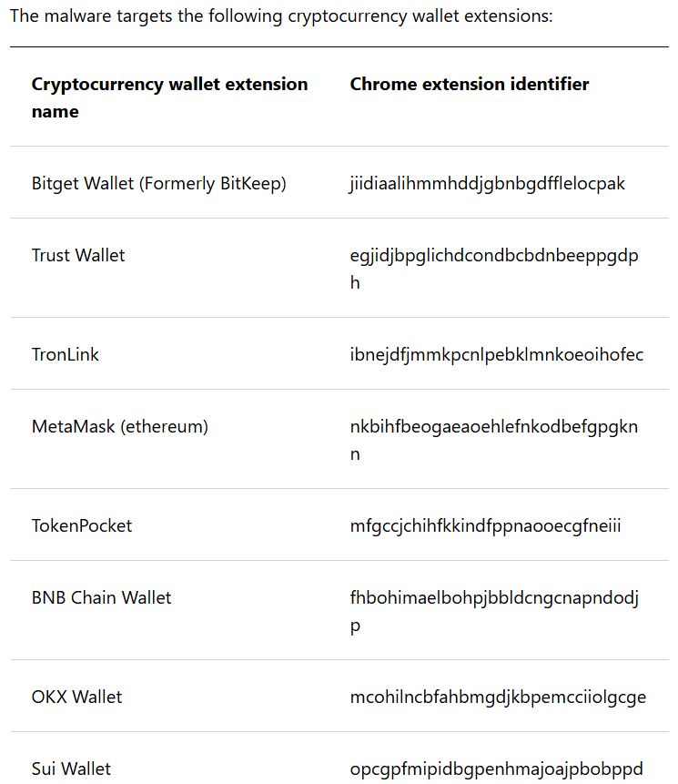
Task: Click the OKX Wallet identifier starting 'mcohilncbf'
Action: point(498,697)
